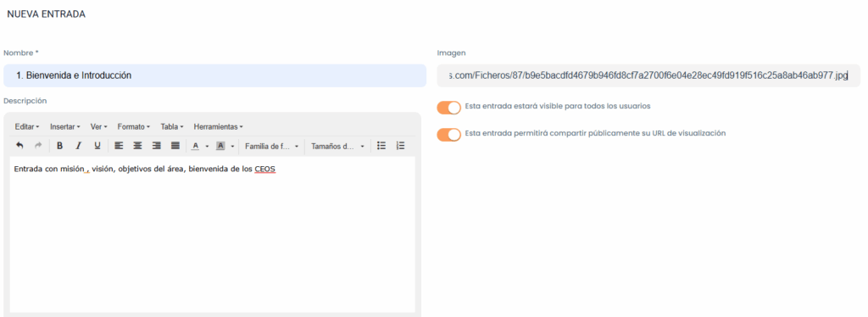Toggle public URL sharing switch
868x317 pixels.
click(449, 135)
